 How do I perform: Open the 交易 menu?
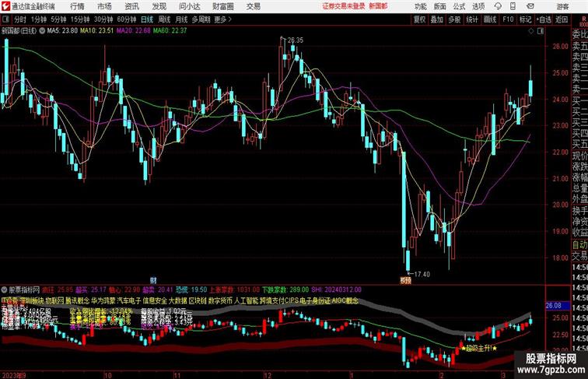[x=254, y=6]
